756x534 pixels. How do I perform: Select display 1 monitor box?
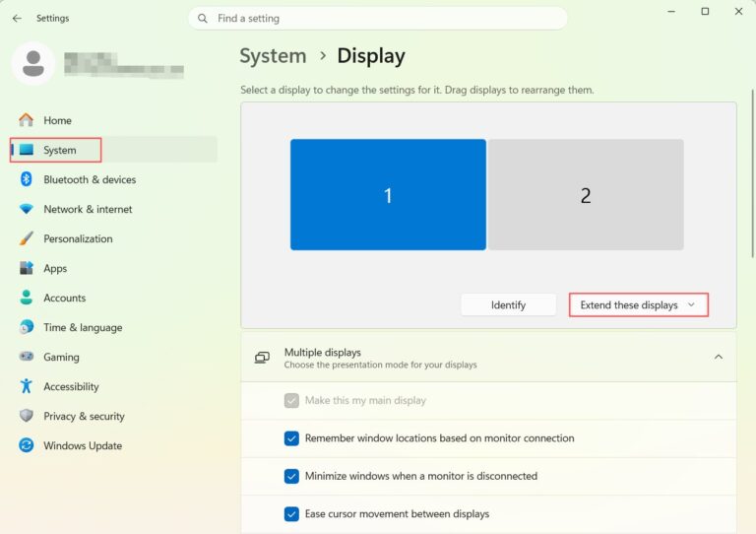tap(388, 195)
